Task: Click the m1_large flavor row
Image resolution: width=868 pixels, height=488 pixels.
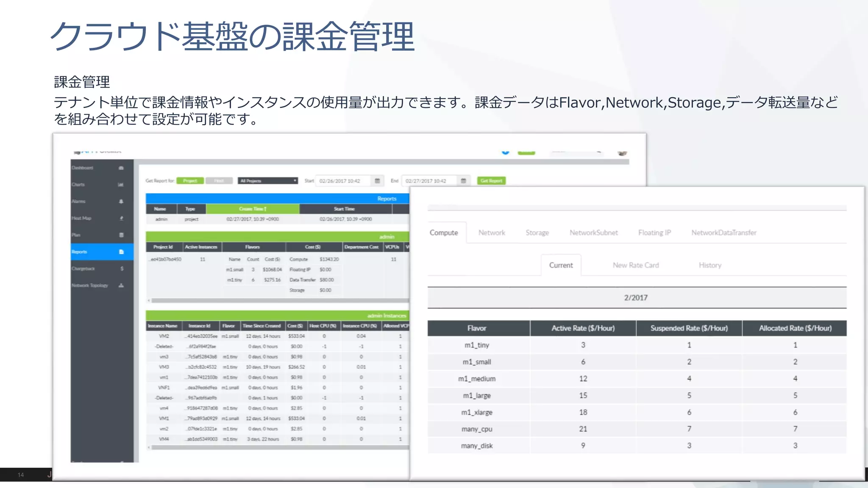Action: 637,396
